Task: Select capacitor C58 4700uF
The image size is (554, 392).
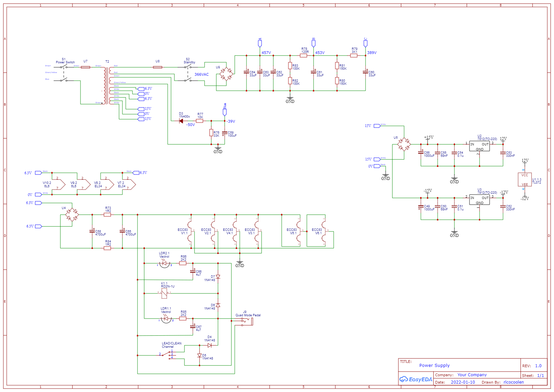Action: [92, 231]
